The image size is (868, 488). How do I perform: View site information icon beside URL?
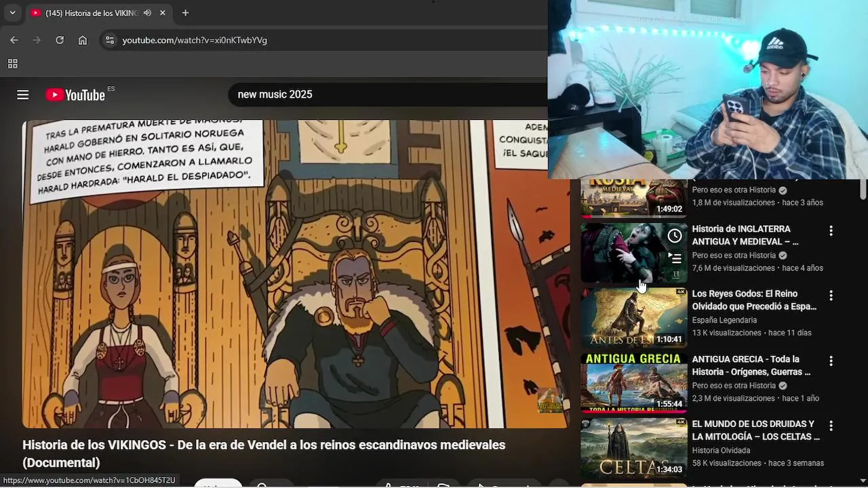[x=110, y=40]
